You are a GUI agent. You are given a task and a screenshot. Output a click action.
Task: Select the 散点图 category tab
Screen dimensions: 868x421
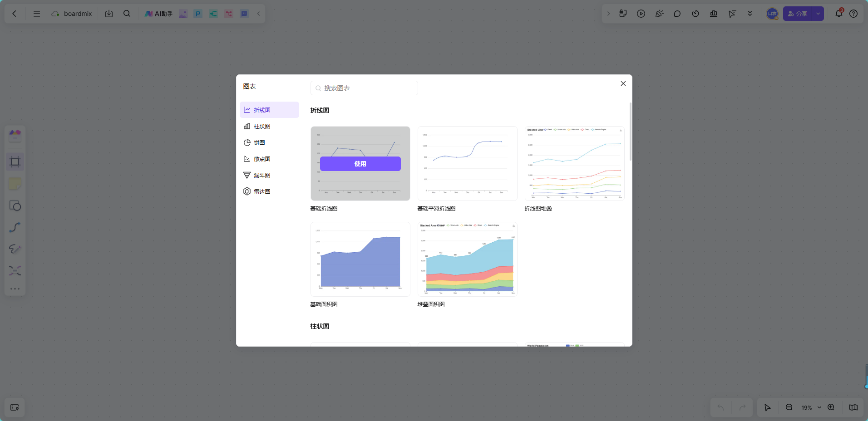pos(269,159)
